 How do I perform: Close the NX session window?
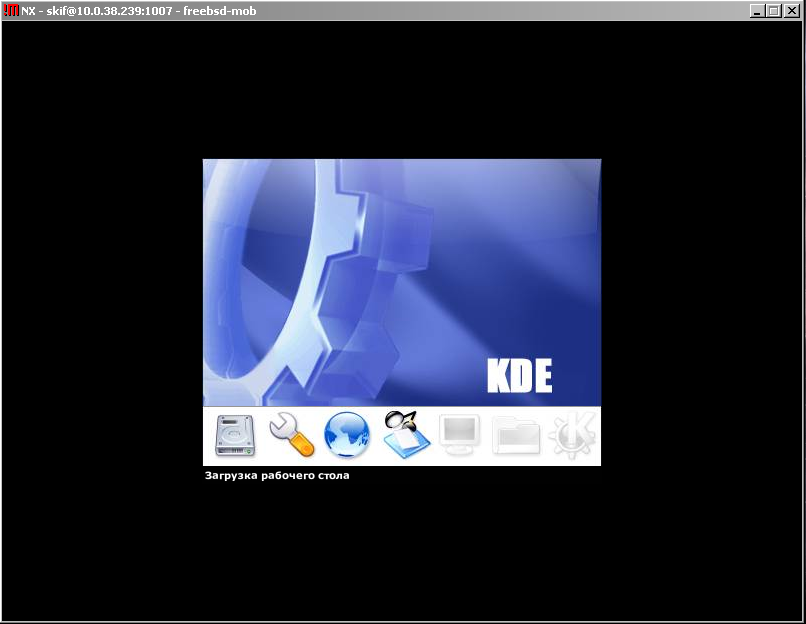(x=790, y=11)
